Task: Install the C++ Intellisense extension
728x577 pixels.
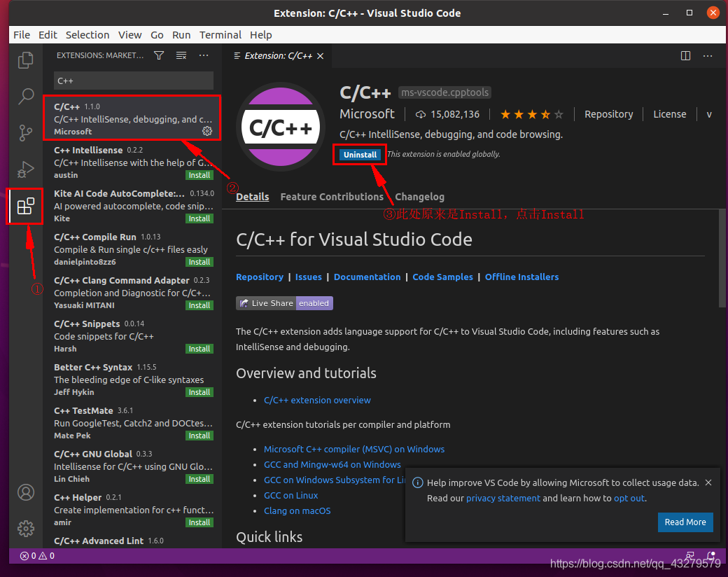Action: point(199,175)
